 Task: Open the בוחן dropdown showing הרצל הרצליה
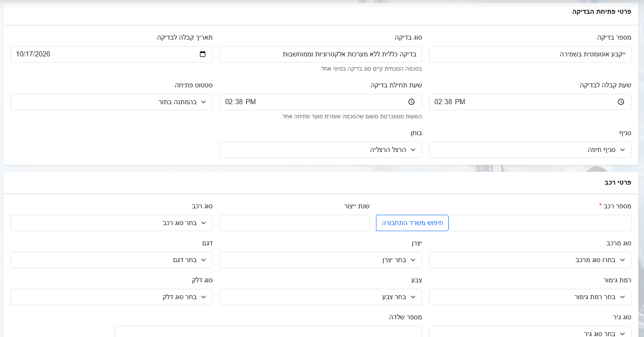320,150
